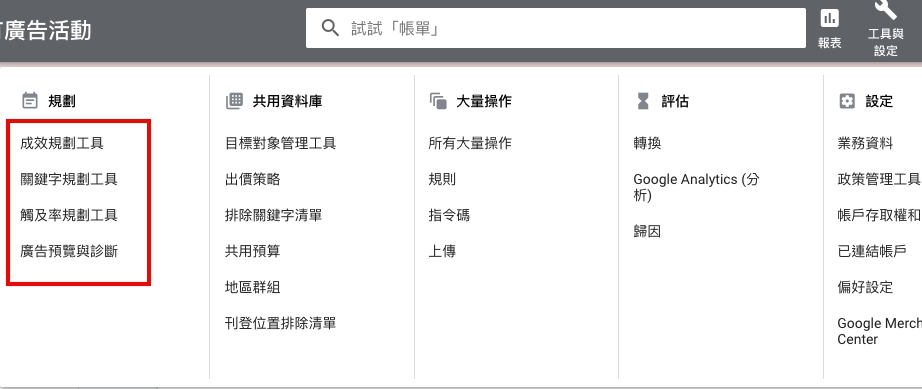The image size is (922, 389).
Task: Open 共用預算
Action: click(252, 251)
